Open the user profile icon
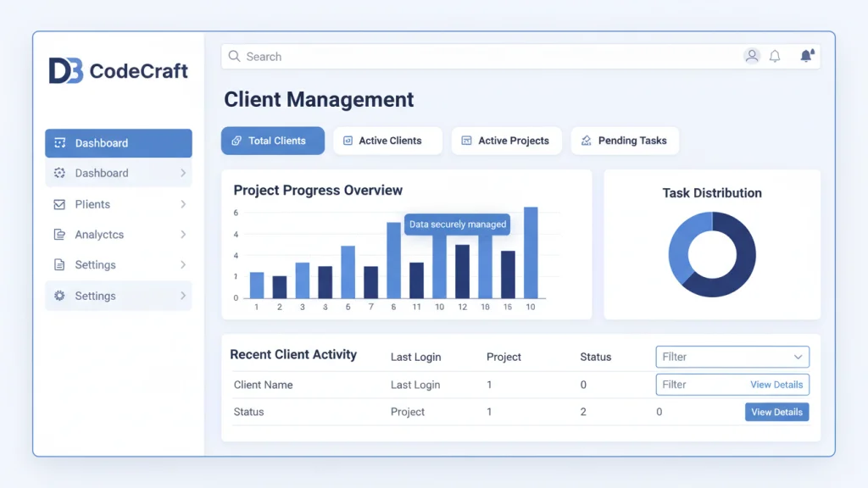This screenshot has width=868, height=488. coord(752,56)
